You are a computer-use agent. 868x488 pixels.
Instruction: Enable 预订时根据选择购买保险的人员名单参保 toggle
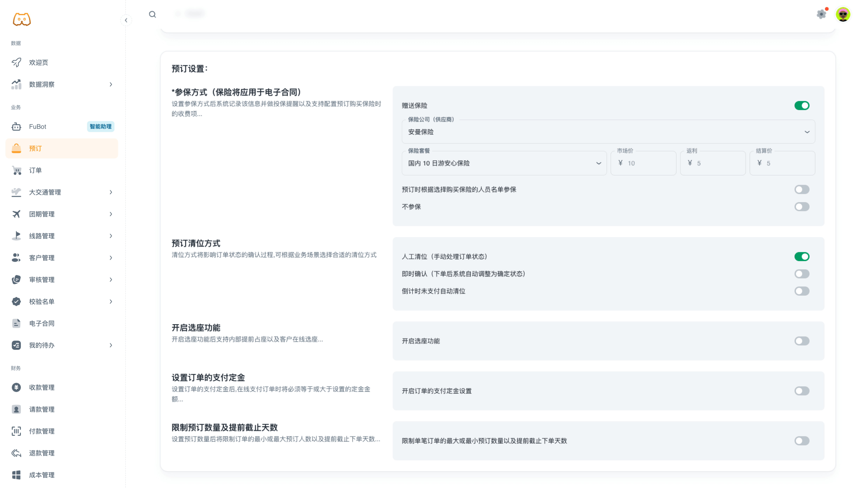click(x=802, y=190)
